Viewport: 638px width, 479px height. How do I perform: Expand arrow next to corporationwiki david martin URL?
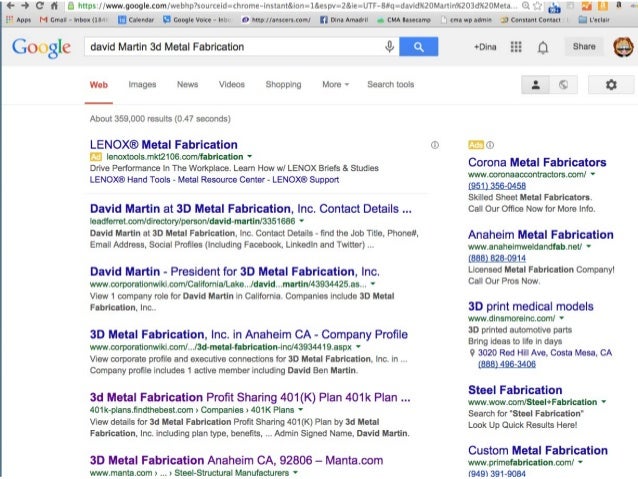coord(373,284)
